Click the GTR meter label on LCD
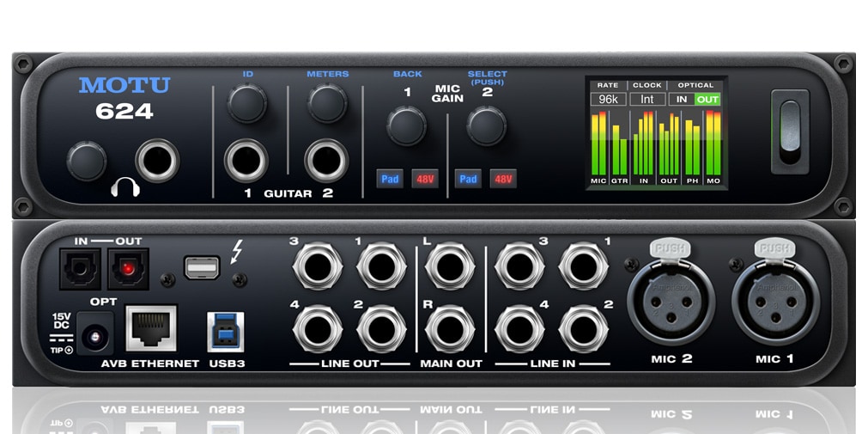Viewport: 868px width, 434px height. click(x=619, y=181)
